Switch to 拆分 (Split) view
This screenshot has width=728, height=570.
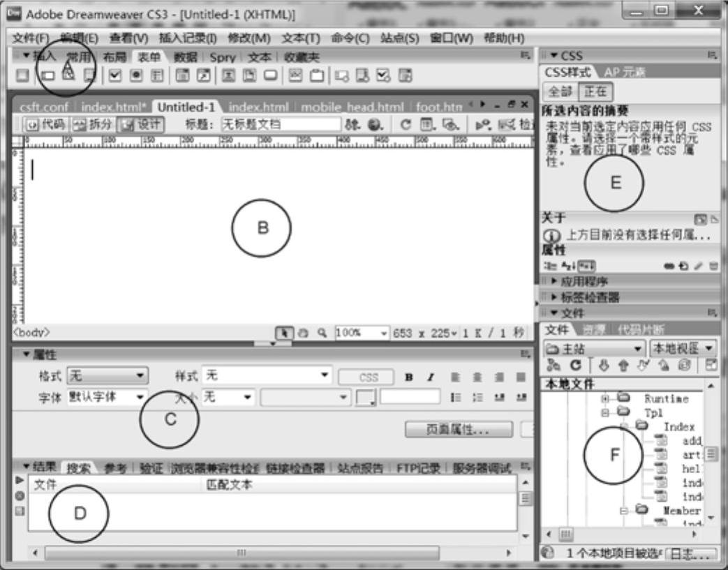93,124
